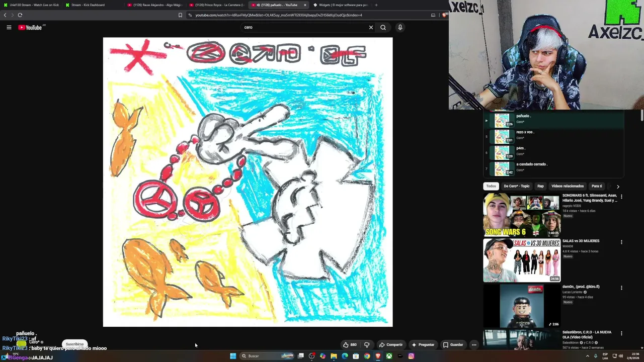The image size is (644, 362).
Task: Open Microsoft Edge from the taskbar
Action: point(345,356)
